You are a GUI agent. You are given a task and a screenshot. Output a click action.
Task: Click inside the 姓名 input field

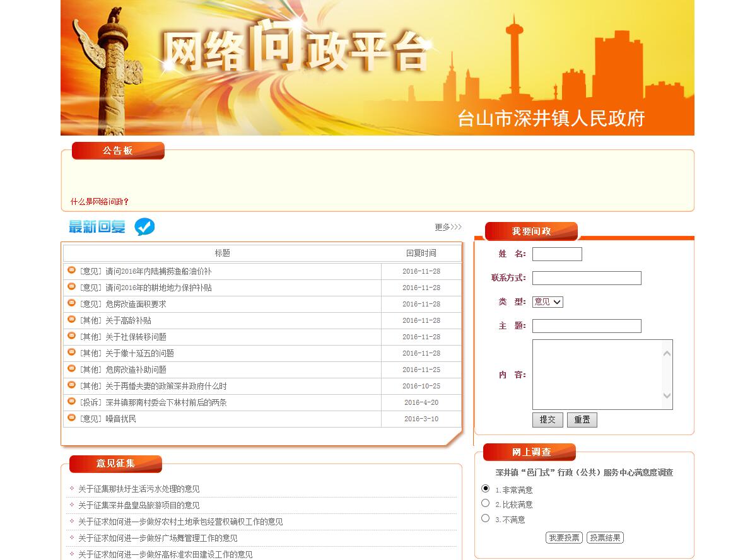tap(557, 254)
